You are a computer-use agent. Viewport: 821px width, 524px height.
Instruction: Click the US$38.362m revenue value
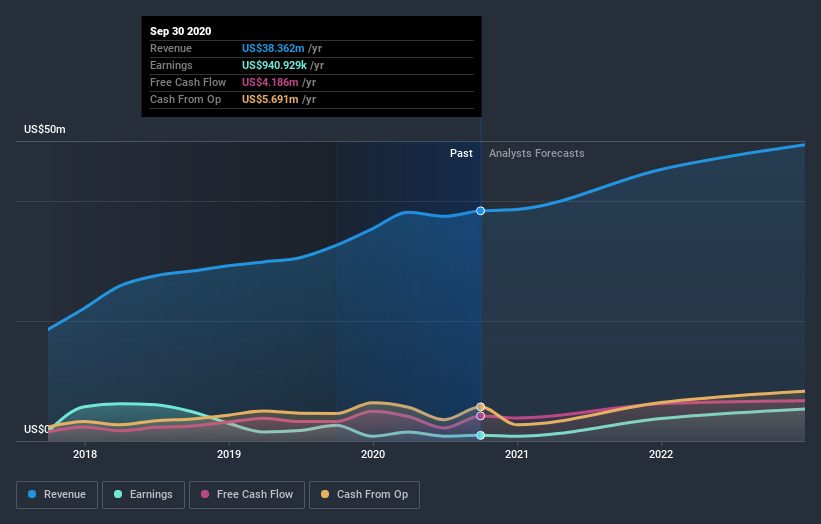(273, 48)
